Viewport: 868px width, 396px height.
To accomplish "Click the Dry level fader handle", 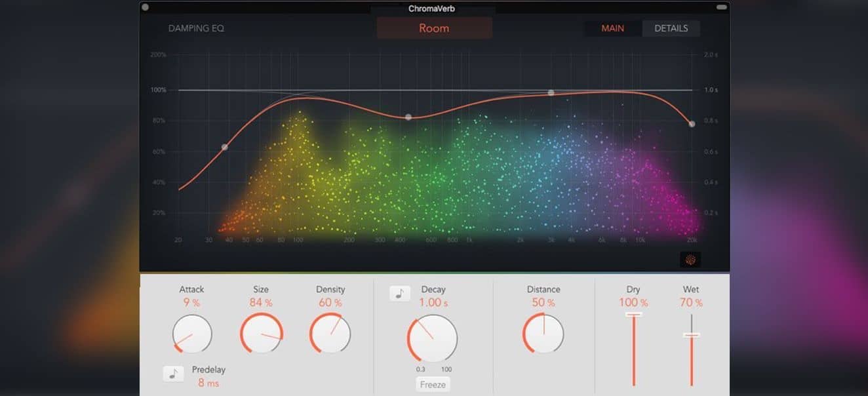I will [x=633, y=315].
